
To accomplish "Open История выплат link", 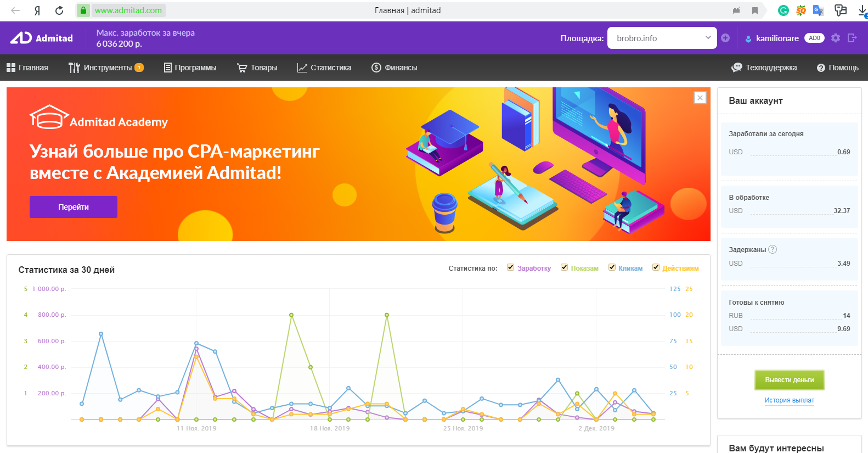I will click(790, 400).
